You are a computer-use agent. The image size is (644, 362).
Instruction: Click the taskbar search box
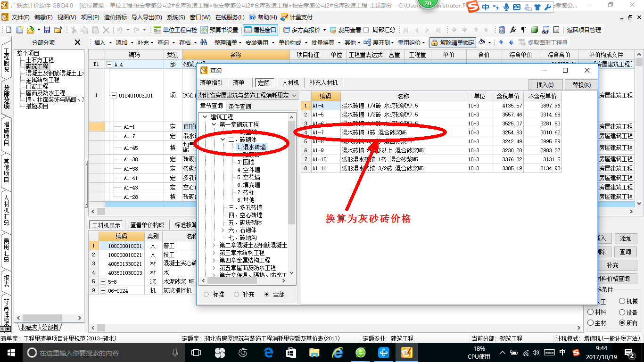(x=104, y=352)
